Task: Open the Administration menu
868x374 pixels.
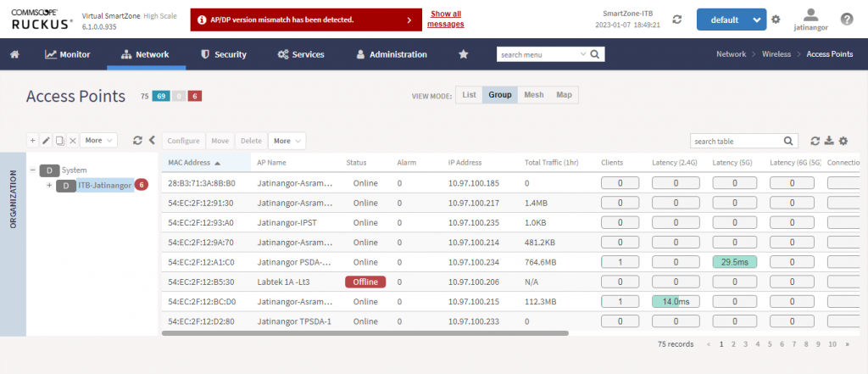Action: [391, 54]
